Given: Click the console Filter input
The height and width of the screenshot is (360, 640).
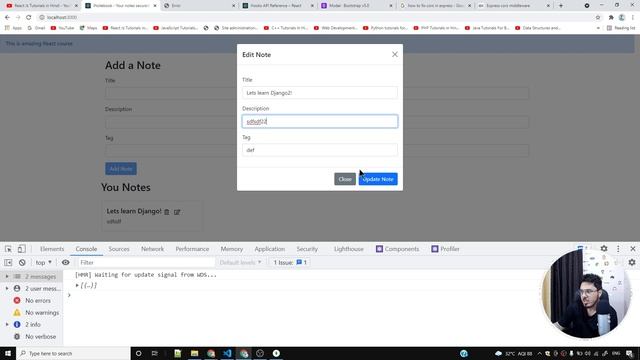Looking at the screenshot, I should pos(146,262).
